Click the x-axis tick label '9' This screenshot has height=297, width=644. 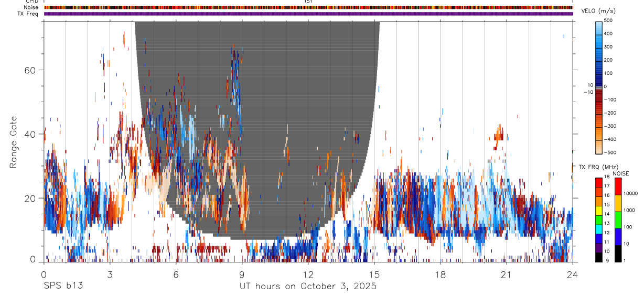(242, 274)
